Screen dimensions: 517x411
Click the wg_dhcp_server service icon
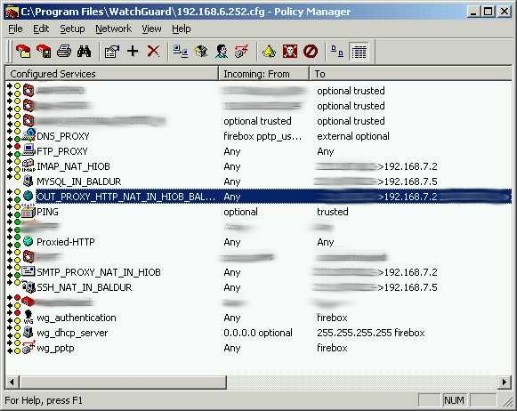29,332
